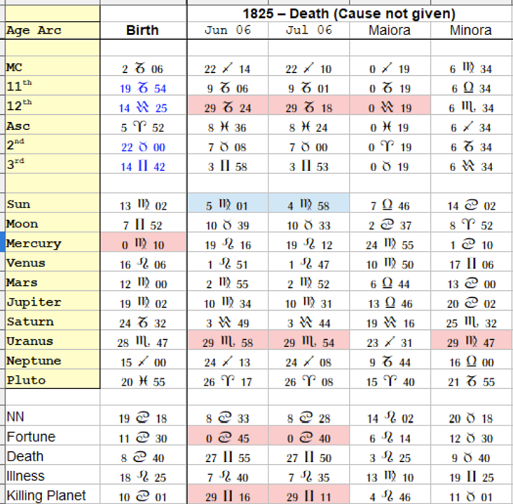This screenshot has width=513, height=504.
Task: Select the Jun 06 column header
Action: (x=228, y=30)
